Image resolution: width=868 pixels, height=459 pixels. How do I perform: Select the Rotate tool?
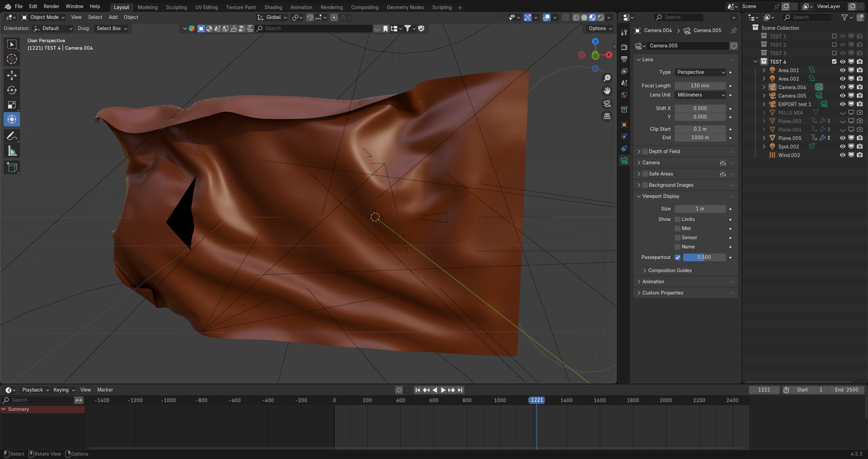tap(12, 90)
